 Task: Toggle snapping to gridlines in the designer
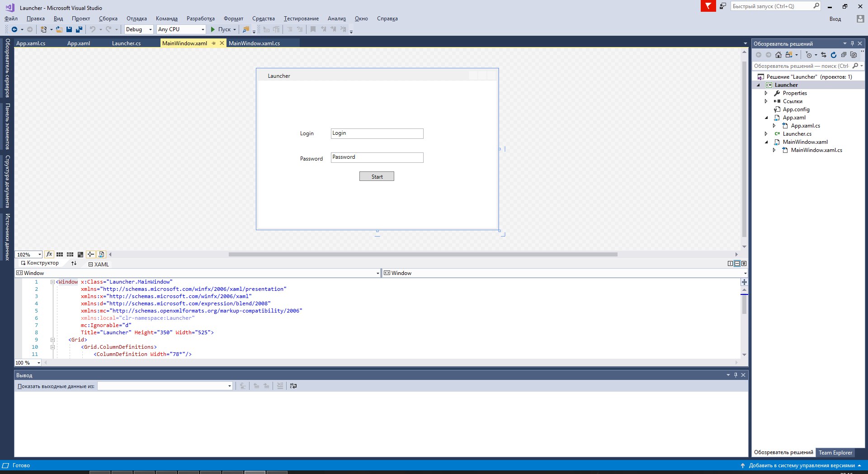point(70,255)
